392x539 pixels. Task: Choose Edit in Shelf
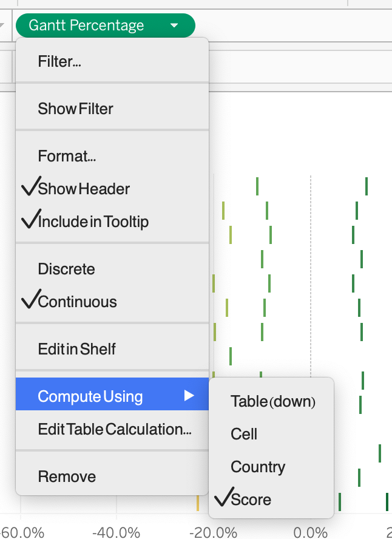coord(76,349)
